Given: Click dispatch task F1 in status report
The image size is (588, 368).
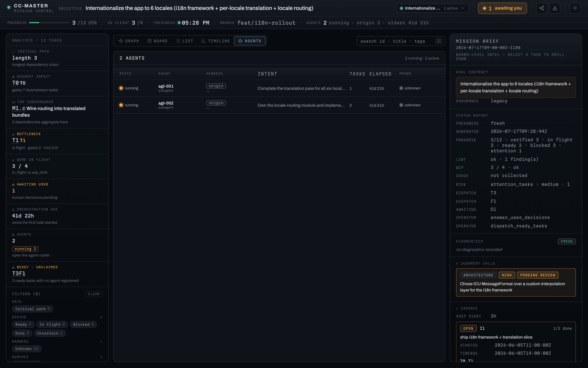Looking at the screenshot, I should coord(493,201).
